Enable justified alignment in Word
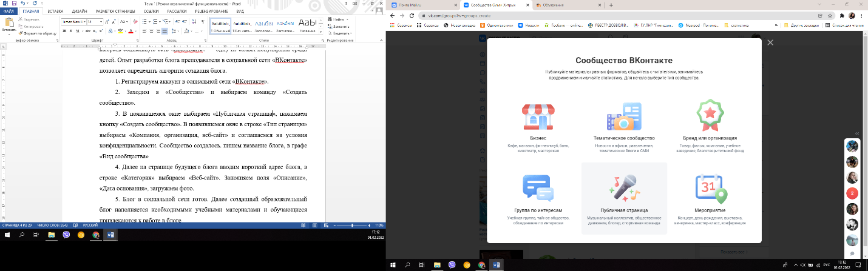 point(164,31)
